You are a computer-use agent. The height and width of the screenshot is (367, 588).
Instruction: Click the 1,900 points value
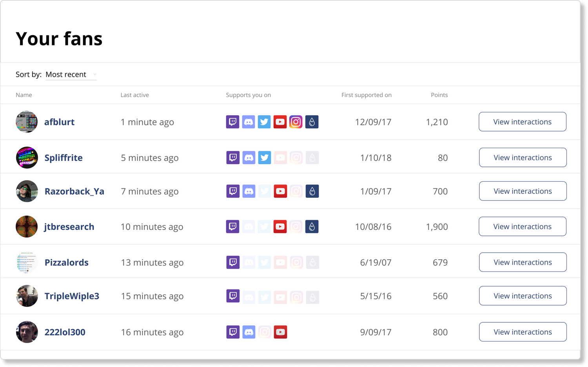pyautogui.click(x=437, y=226)
